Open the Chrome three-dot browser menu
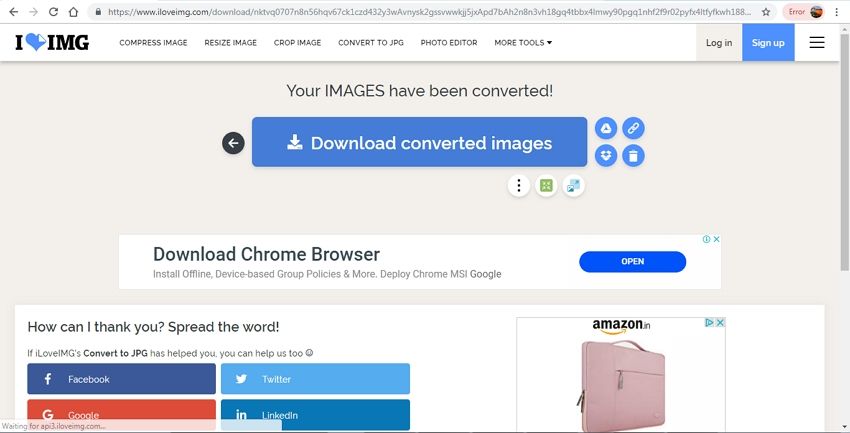The width and height of the screenshot is (850, 433). click(x=836, y=12)
